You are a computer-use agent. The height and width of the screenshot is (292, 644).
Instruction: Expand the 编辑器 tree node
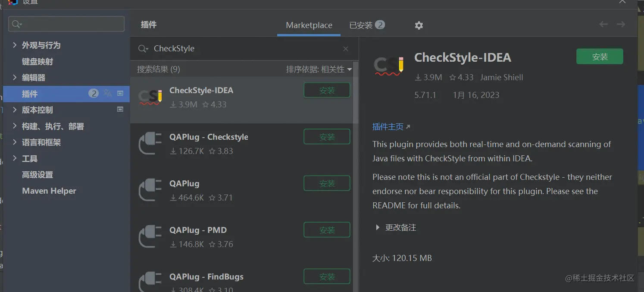coord(15,78)
